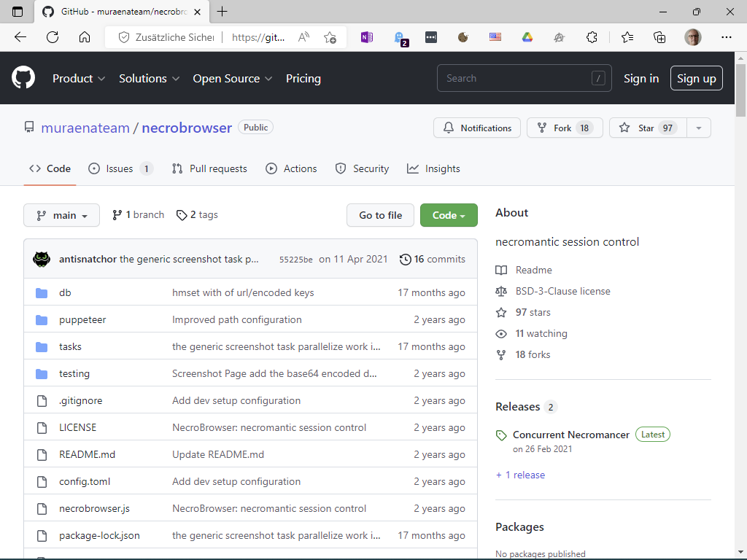747x560 pixels.
Task: Open browser home page icon
Action: 85,37
